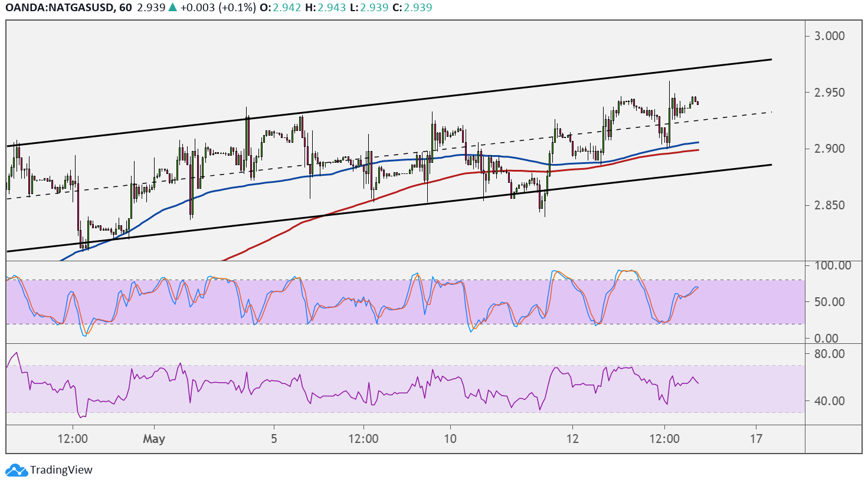Select the high value H: 2.943
The image size is (868, 486).
coord(325,8)
